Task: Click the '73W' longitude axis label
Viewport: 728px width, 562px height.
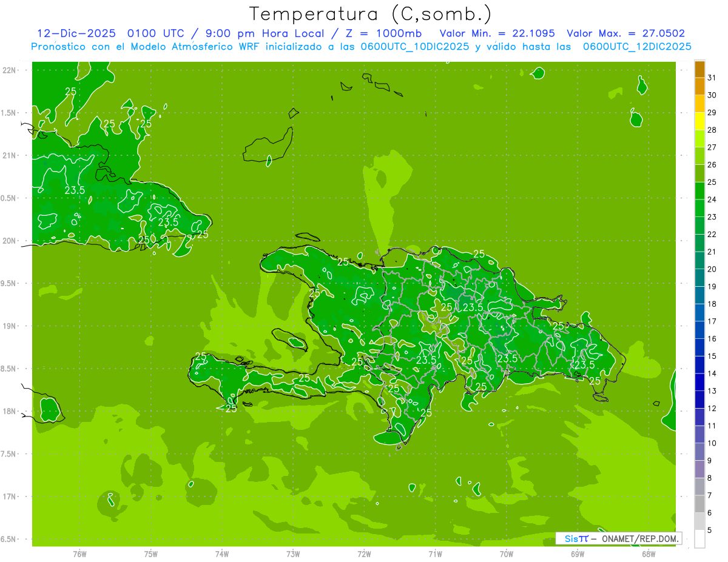Action: [x=293, y=554]
